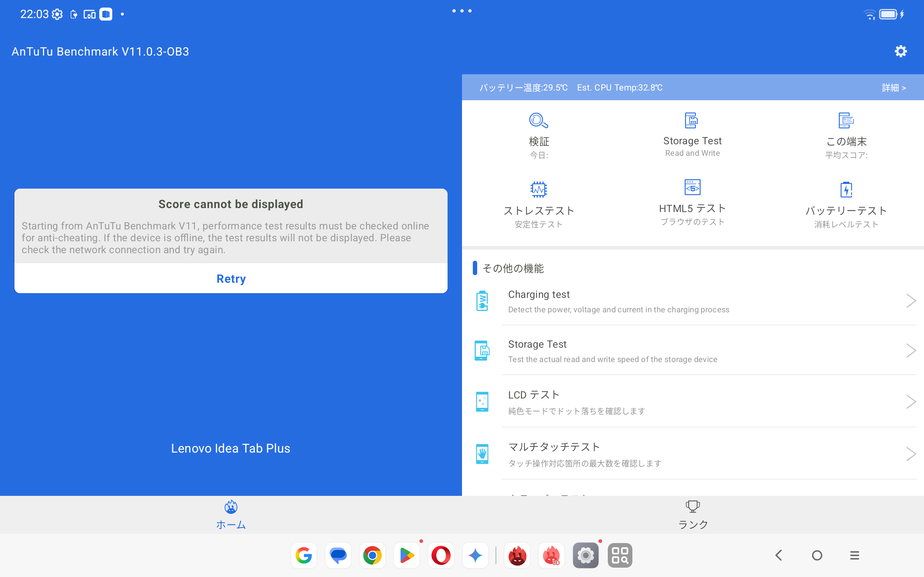Expand LCD テスト row chevron
The width and height of the screenshot is (924, 577).
point(911,401)
